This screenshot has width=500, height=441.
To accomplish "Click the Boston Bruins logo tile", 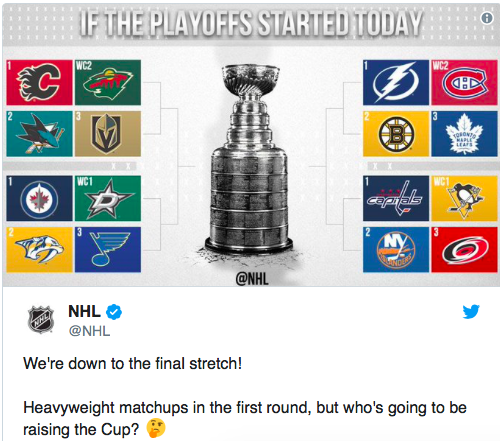I will pos(396,134).
